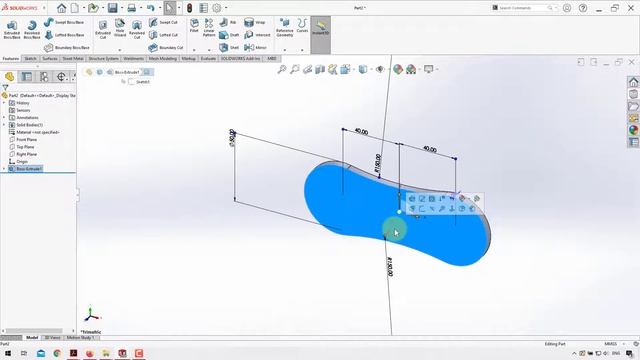640x360 pixels.
Task: Select the Revolved Boss/Base tool
Action: [32, 29]
